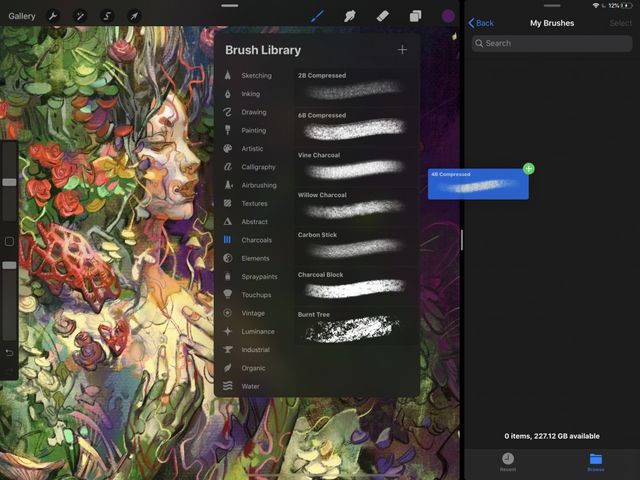640x480 pixels.
Task: Activate the Selection S-shaped tool
Action: coord(107,16)
